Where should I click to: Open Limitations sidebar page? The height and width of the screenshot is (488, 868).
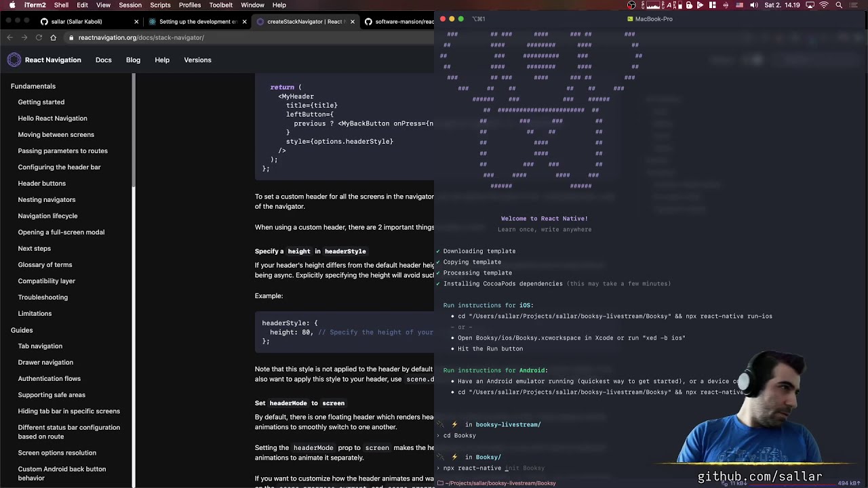click(35, 313)
